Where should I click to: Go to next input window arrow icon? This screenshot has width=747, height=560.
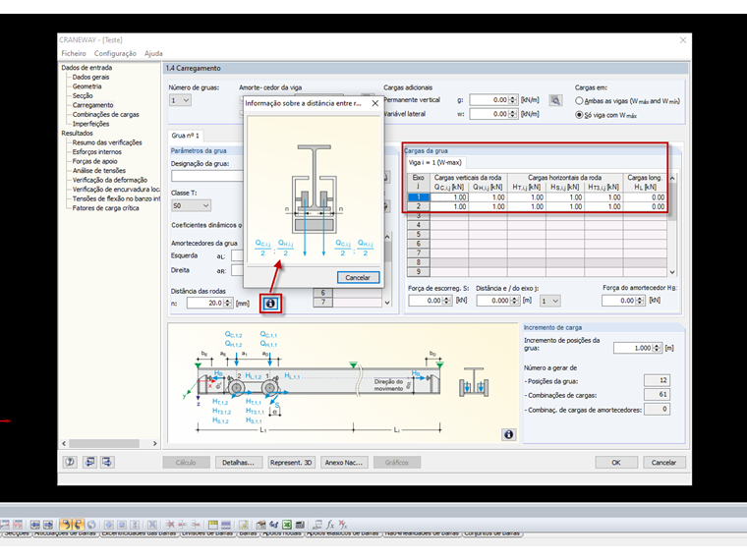107,462
